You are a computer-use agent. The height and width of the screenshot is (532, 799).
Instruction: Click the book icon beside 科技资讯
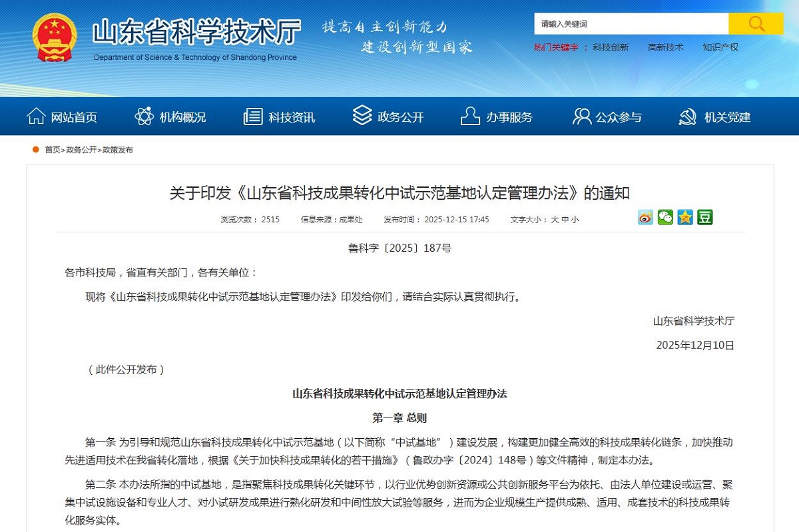[x=252, y=116]
